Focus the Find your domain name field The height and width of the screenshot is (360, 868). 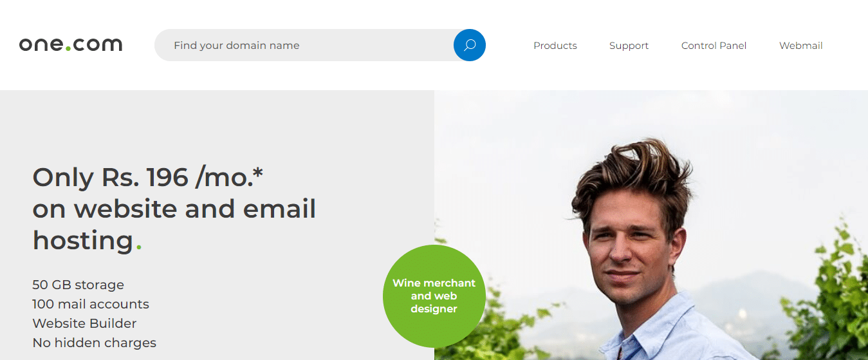pyautogui.click(x=304, y=45)
